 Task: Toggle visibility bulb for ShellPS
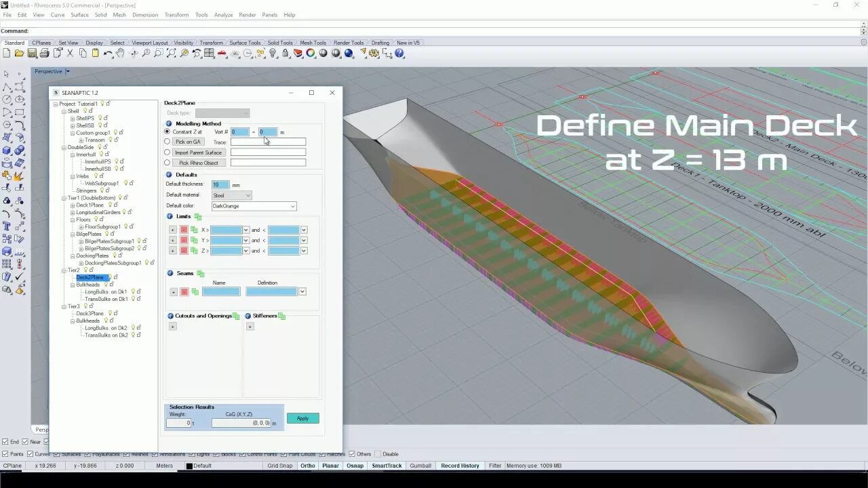[100, 118]
